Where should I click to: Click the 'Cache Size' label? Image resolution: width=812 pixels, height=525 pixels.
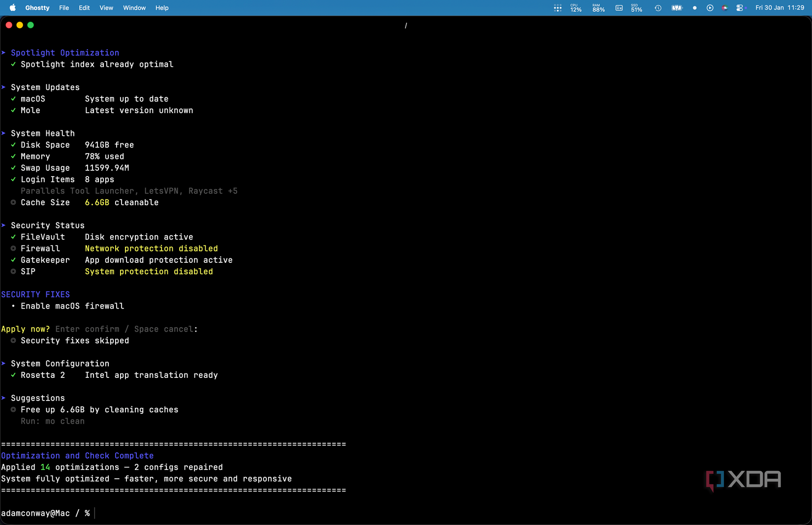click(x=45, y=202)
